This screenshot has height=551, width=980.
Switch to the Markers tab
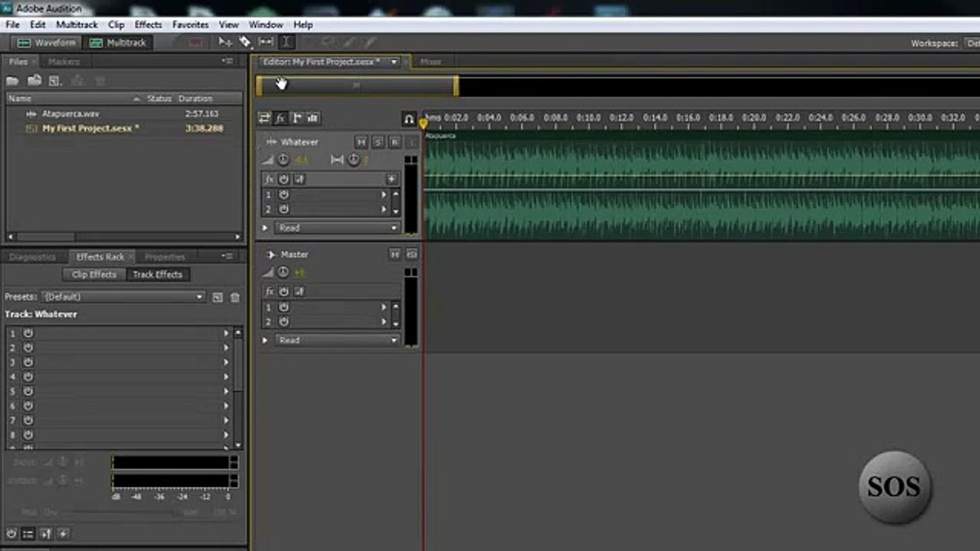pos(64,61)
